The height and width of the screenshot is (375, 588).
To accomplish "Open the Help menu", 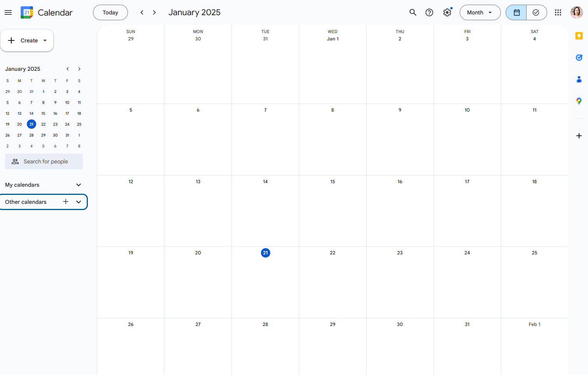I will tap(429, 12).
